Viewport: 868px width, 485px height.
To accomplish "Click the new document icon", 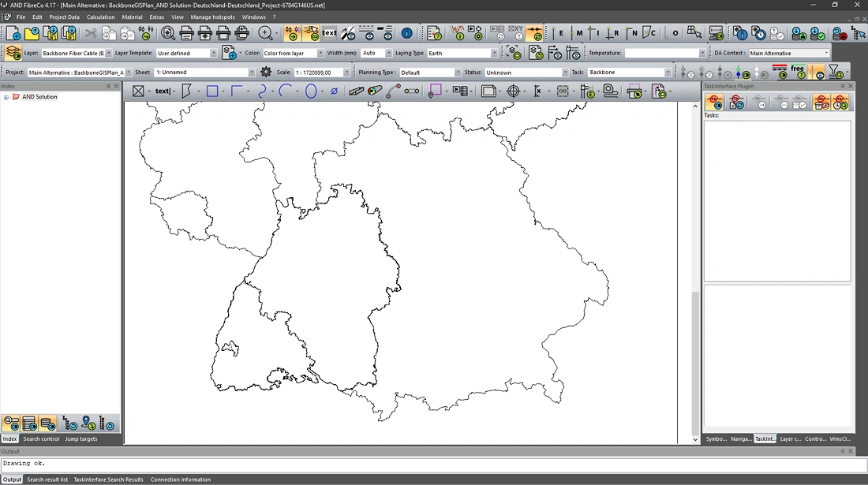I will pyautogui.click(x=13, y=33).
